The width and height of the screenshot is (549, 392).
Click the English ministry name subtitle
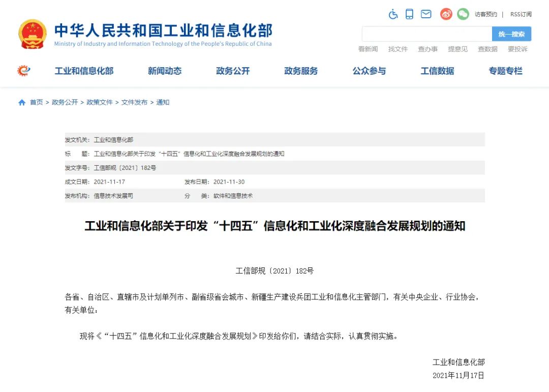[163, 44]
